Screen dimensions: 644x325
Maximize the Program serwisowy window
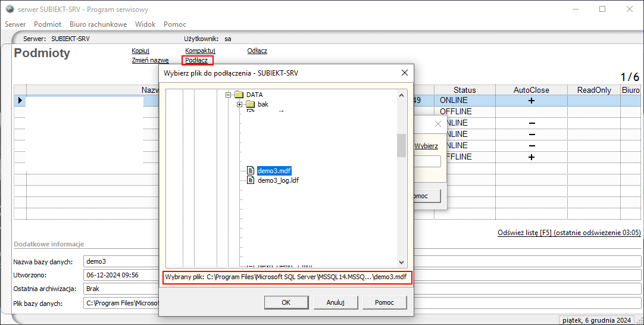click(x=602, y=9)
